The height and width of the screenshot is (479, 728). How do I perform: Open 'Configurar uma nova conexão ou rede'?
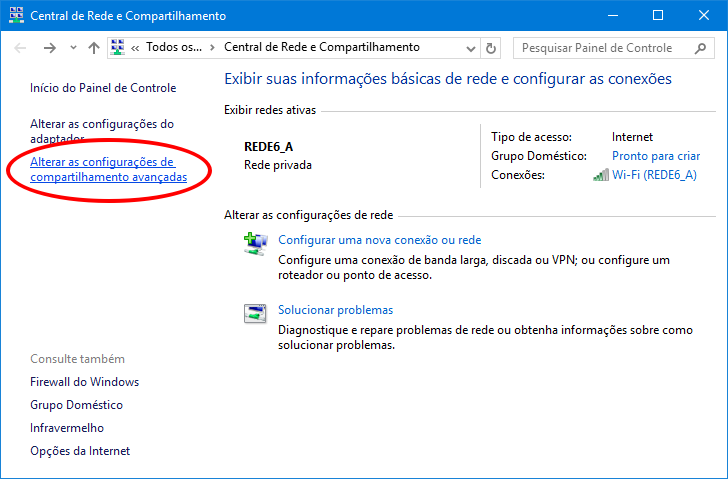[x=379, y=240]
